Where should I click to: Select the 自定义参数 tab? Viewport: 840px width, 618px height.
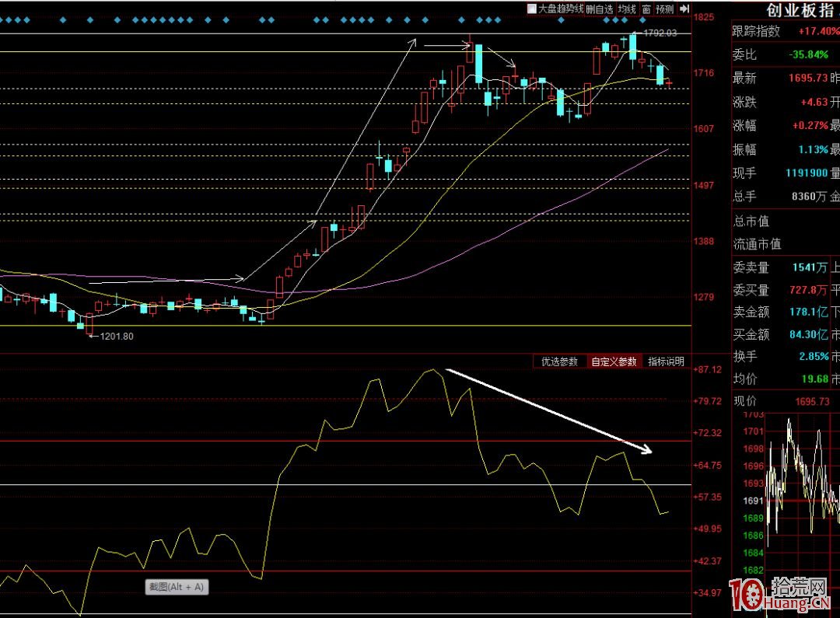[x=614, y=361]
